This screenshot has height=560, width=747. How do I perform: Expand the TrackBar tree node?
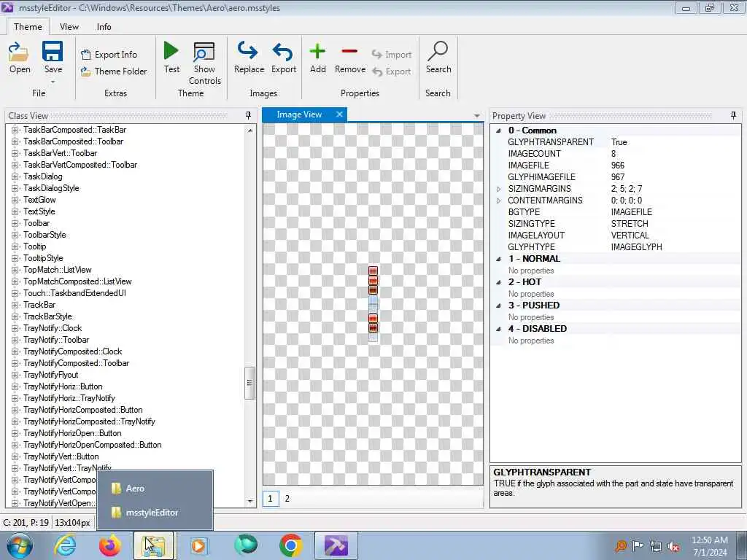pyautogui.click(x=15, y=305)
